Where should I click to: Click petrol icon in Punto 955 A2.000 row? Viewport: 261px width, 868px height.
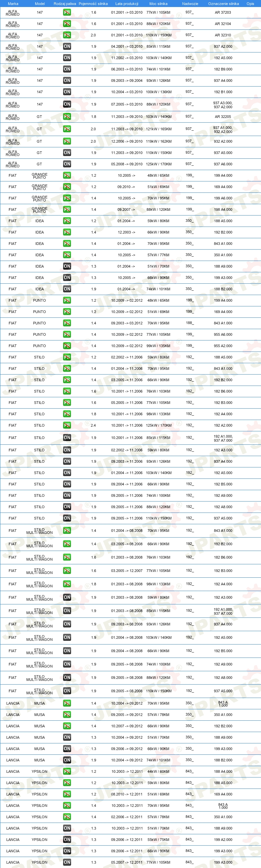[x=67, y=346]
